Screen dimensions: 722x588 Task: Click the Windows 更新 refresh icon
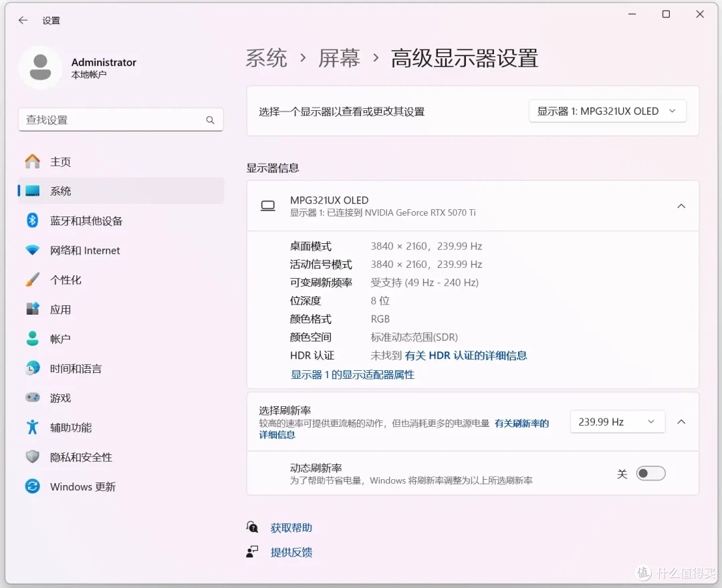tap(32, 486)
